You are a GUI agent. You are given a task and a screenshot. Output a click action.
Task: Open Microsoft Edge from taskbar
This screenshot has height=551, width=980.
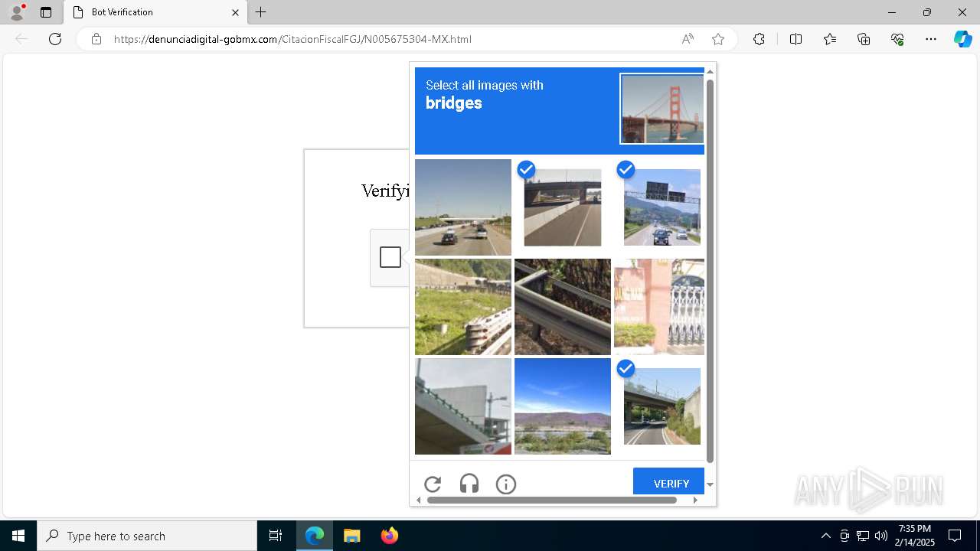(x=315, y=536)
